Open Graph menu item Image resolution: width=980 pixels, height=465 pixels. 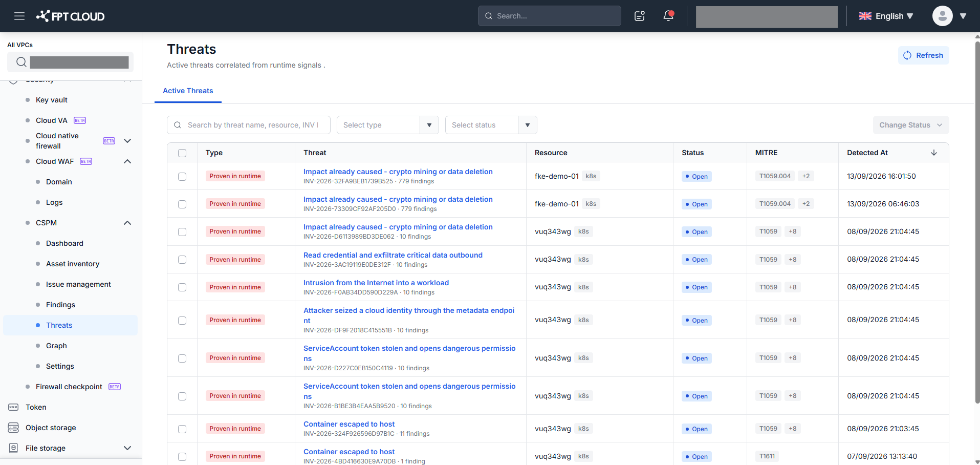pyautogui.click(x=56, y=346)
